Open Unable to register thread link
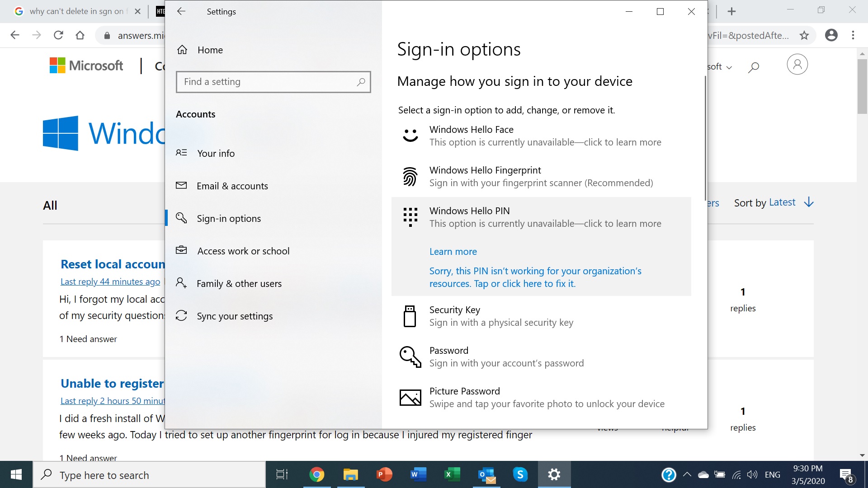 (x=112, y=383)
